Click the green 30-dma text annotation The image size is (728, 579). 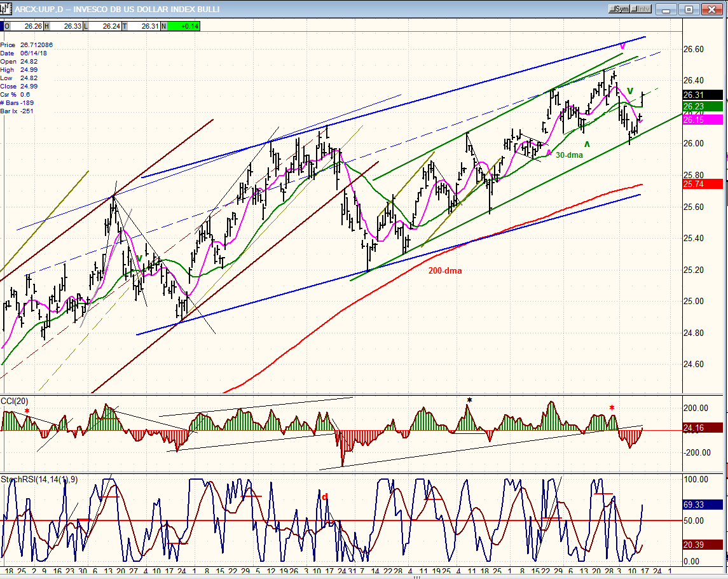pos(570,155)
